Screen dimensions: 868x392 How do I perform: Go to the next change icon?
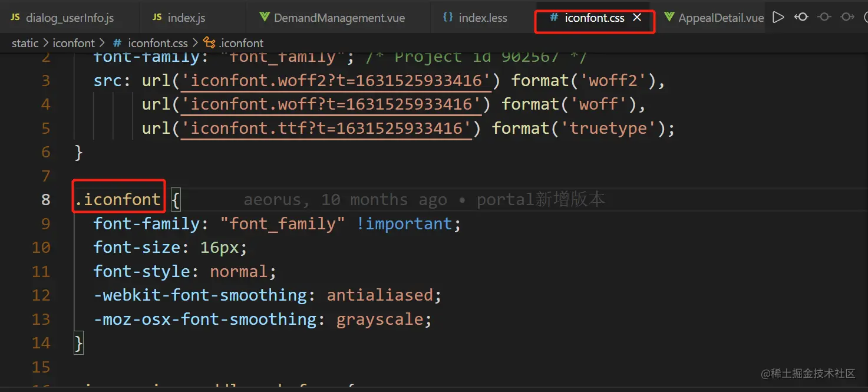(847, 17)
